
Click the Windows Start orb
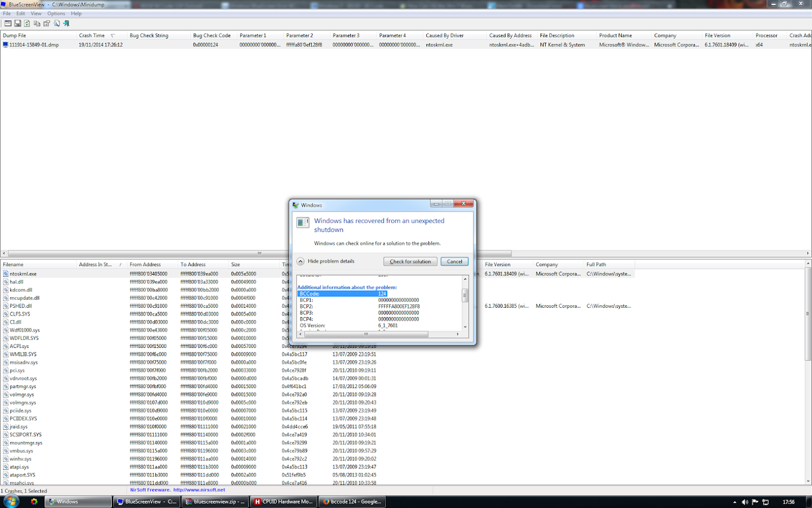11,501
